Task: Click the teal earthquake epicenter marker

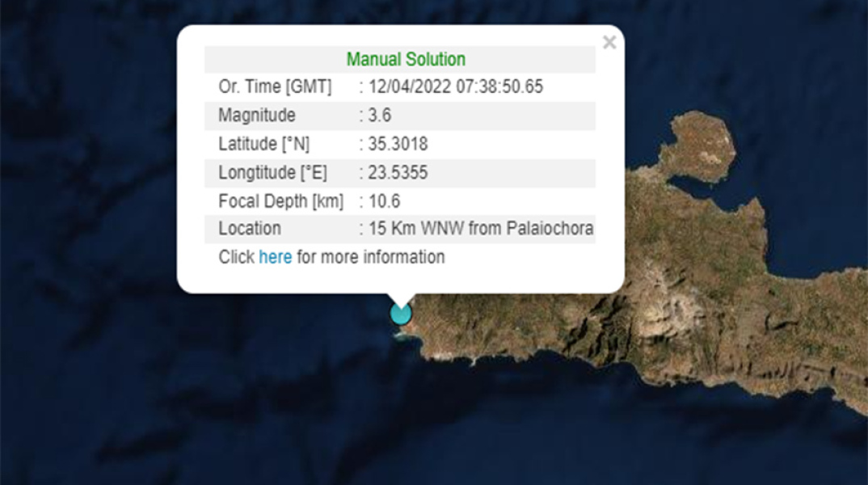Action: coord(401,313)
